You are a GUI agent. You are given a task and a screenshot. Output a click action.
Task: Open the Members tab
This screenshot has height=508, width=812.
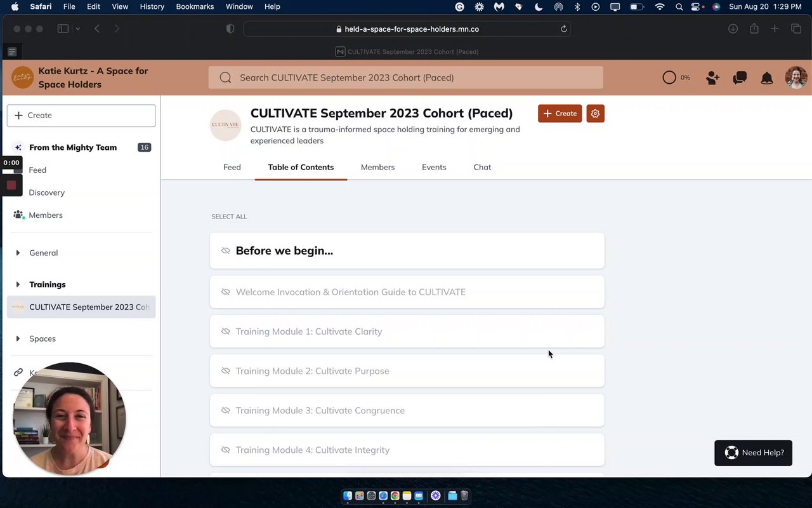tap(377, 167)
